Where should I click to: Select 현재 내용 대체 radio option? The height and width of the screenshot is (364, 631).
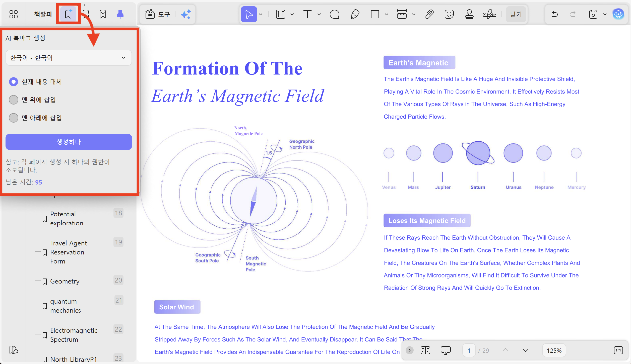pyautogui.click(x=14, y=82)
